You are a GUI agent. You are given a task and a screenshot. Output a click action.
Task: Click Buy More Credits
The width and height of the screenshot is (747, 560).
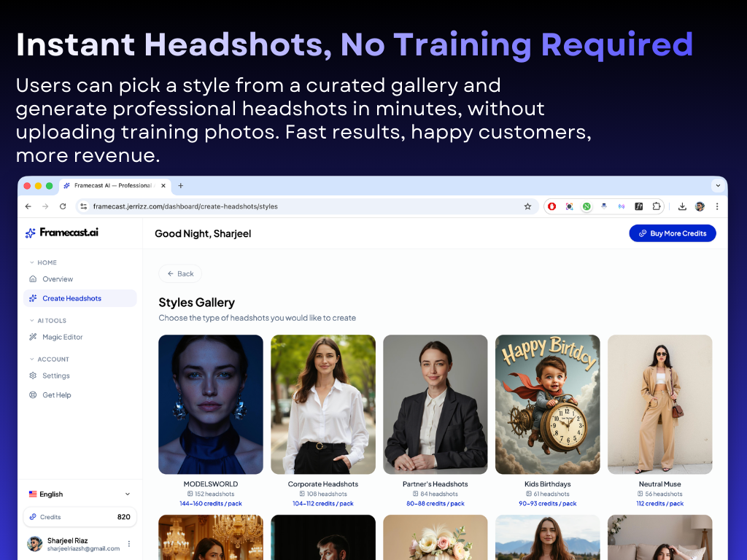pyautogui.click(x=672, y=233)
